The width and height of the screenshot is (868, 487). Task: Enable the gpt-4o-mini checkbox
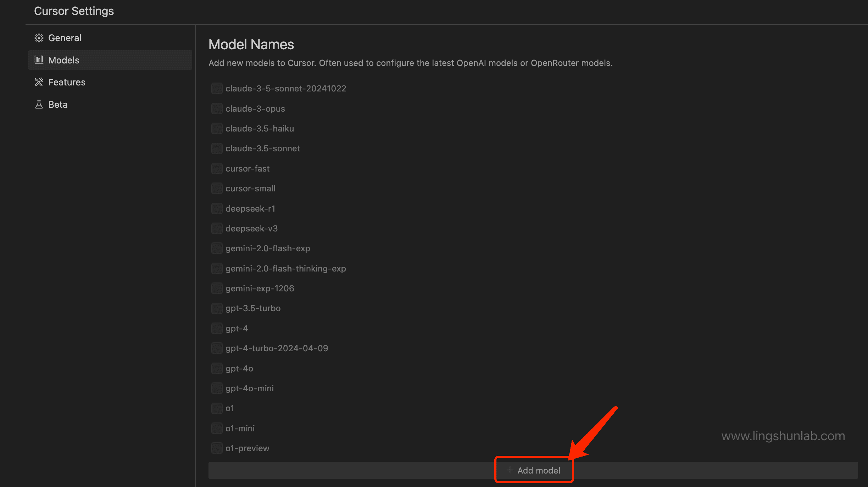[217, 388]
